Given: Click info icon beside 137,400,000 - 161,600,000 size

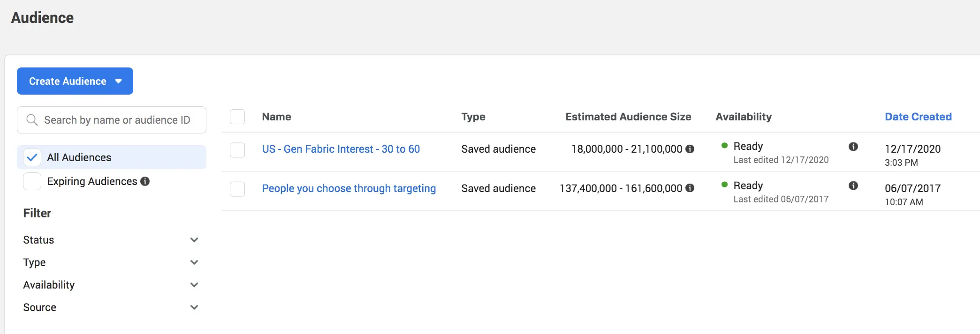Looking at the screenshot, I should click(690, 188).
